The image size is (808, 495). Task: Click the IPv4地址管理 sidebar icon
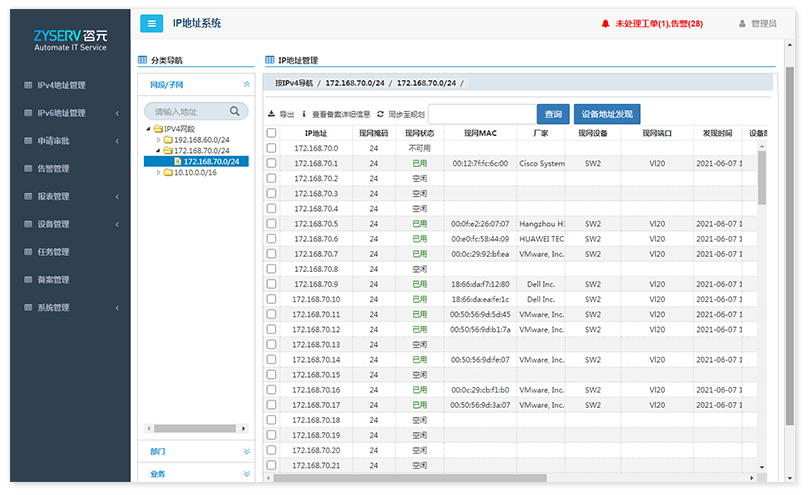click(28, 86)
